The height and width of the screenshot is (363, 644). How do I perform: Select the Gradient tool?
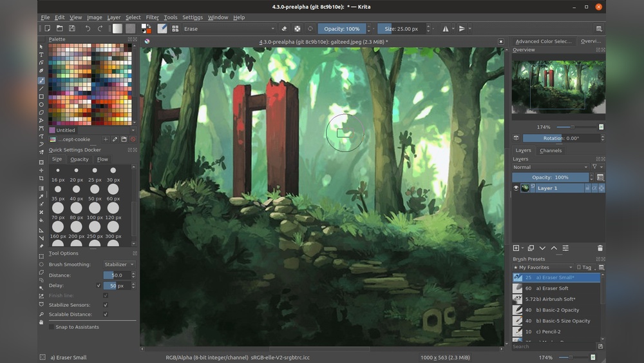coord(41,188)
